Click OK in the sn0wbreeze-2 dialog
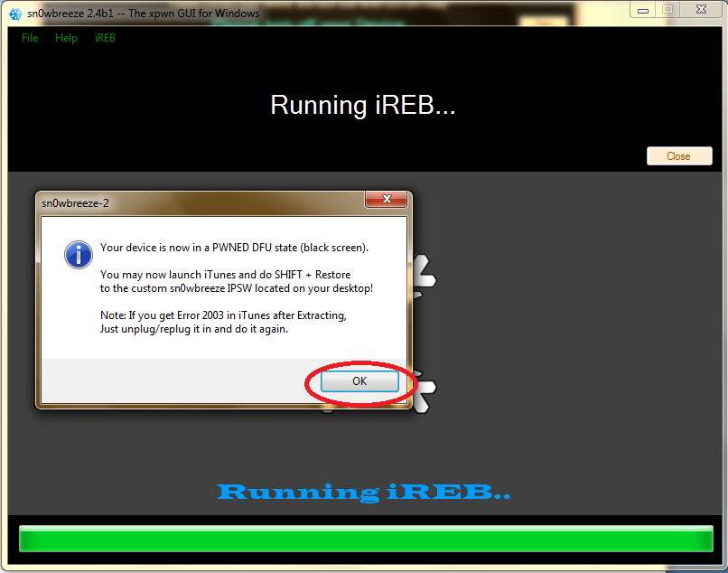 click(x=359, y=381)
